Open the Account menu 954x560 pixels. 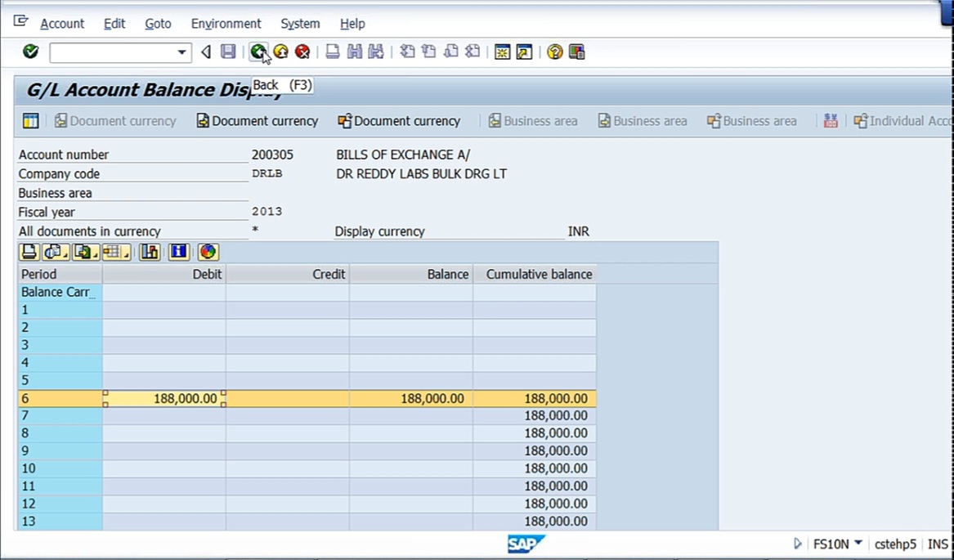pyautogui.click(x=62, y=24)
